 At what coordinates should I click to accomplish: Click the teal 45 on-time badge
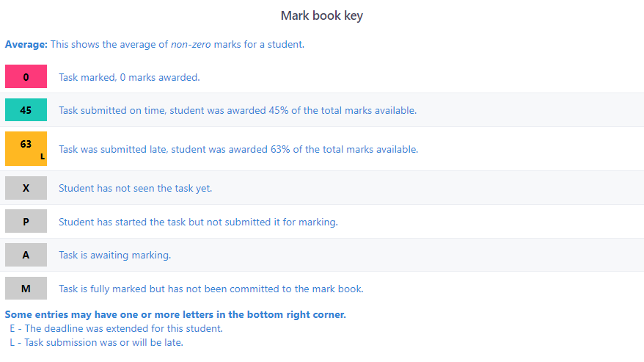pos(26,110)
